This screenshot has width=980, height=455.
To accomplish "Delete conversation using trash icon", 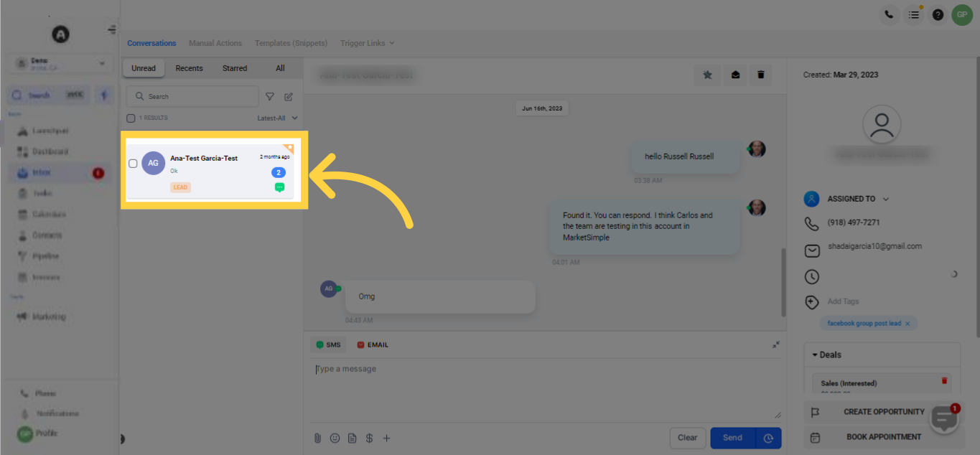I will [761, 75].
